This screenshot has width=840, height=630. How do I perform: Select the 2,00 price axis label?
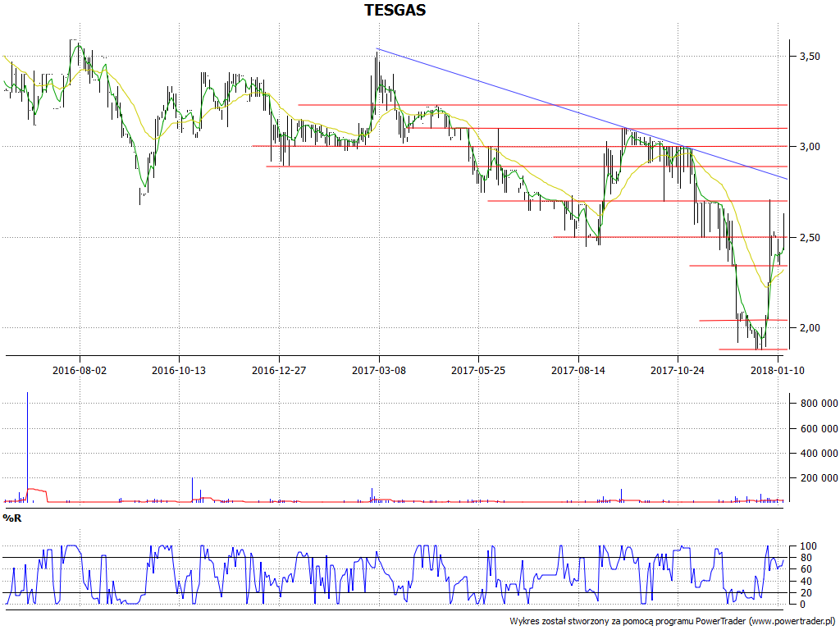pyautogui.click(x=810, y=328)
